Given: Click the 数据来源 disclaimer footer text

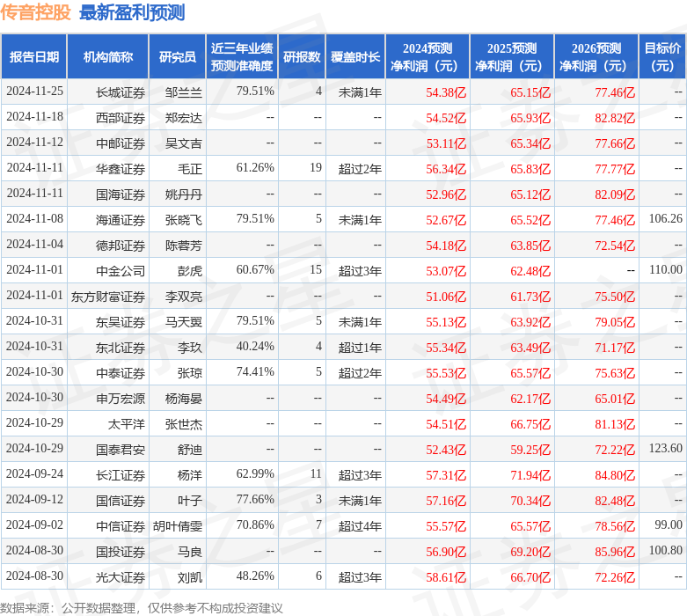Looking at the screenshot, I should click(x=141, y=608).
